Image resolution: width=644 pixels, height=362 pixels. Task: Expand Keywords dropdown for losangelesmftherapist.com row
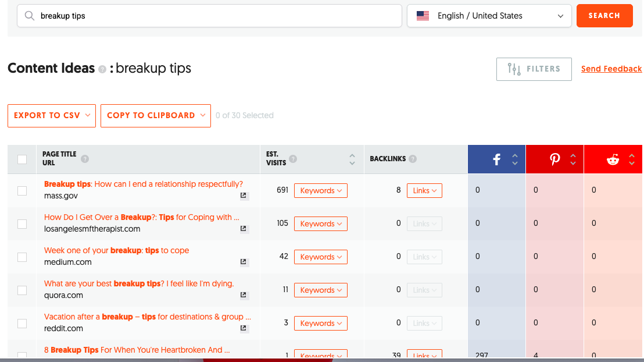pyautogui.click(x=321, y=224)
